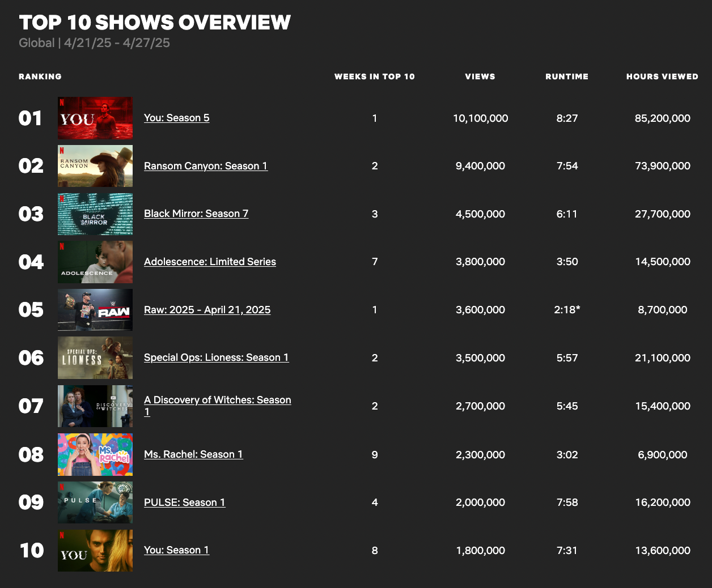This screenshot has width=712, height=588.
Task: Click the 6,900,000 hours viewed value
Action: tap(663, 455)
